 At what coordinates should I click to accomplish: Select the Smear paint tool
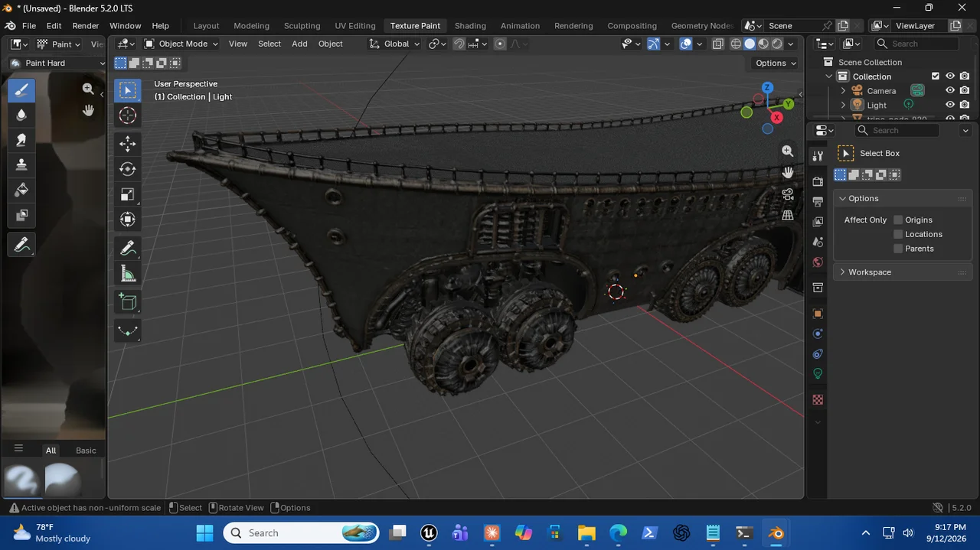(21, 140)
